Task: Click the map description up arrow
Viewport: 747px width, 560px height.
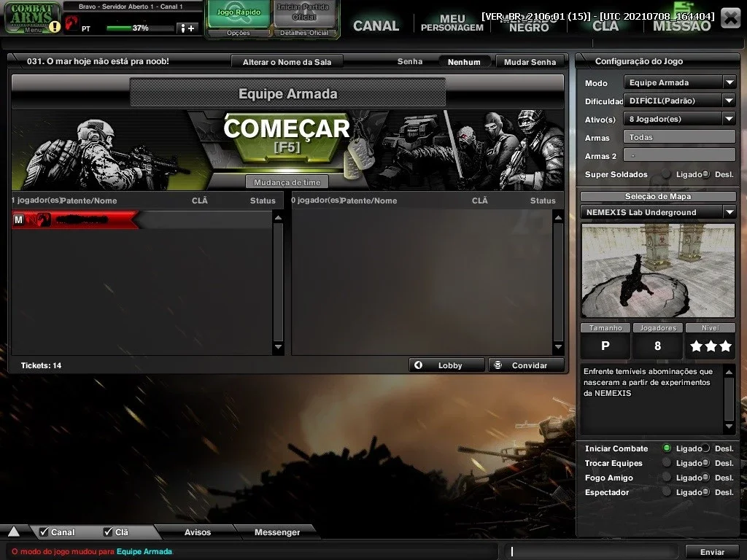Action: coord(729,371)
